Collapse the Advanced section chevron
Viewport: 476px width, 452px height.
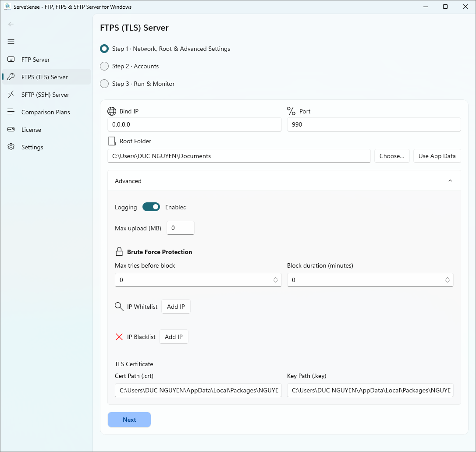tap(450, 180)
